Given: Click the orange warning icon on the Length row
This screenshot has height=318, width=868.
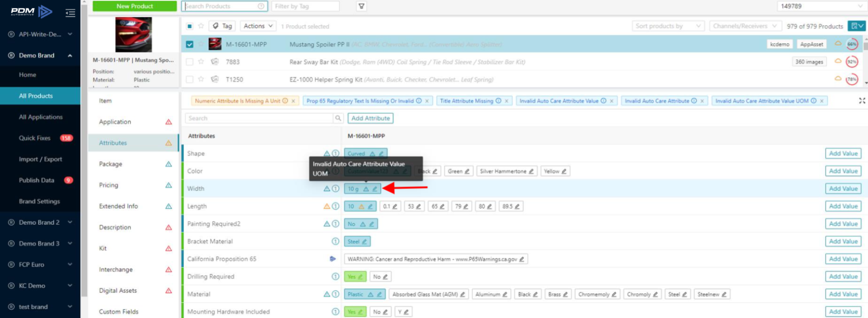Looking at the screenshot, I should pyautogui.click(x=327, y=207).
